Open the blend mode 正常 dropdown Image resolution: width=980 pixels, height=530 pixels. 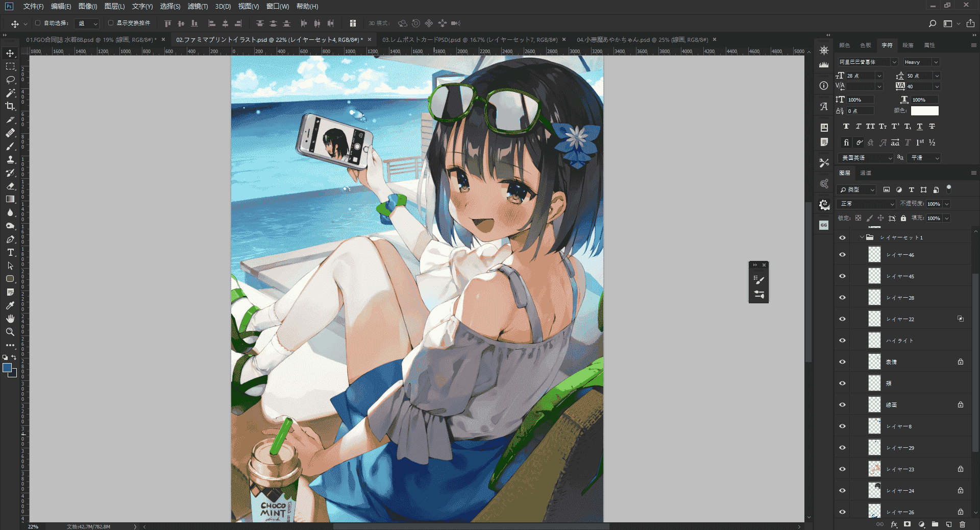tap(867, 204)
